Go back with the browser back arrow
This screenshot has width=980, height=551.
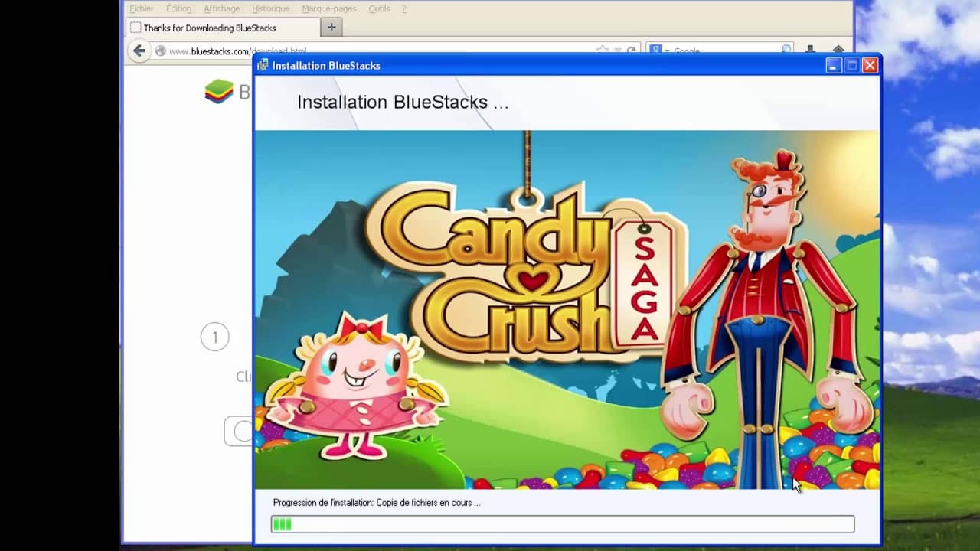pos(139,51)
